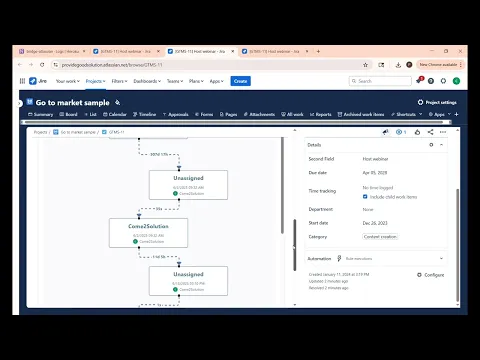
Task: Click the right Details panel vertical scrollbar
Action: click(457, 245)
